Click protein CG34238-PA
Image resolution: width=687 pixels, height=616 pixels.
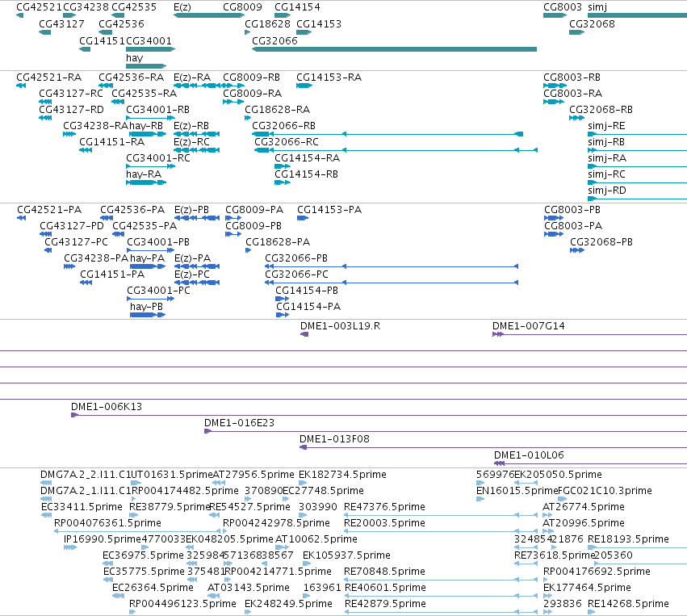[x=69, y=266]
